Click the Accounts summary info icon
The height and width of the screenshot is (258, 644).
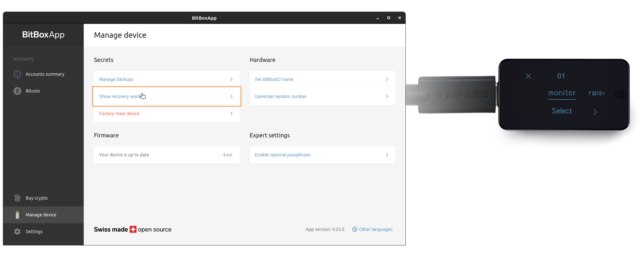click(x=17, y=74)
